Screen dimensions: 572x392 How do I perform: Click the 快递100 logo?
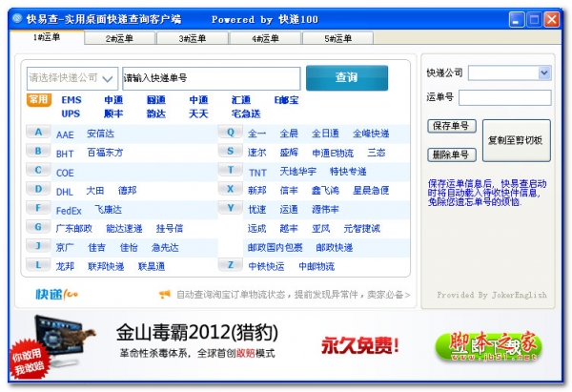[x=57, y=294]
